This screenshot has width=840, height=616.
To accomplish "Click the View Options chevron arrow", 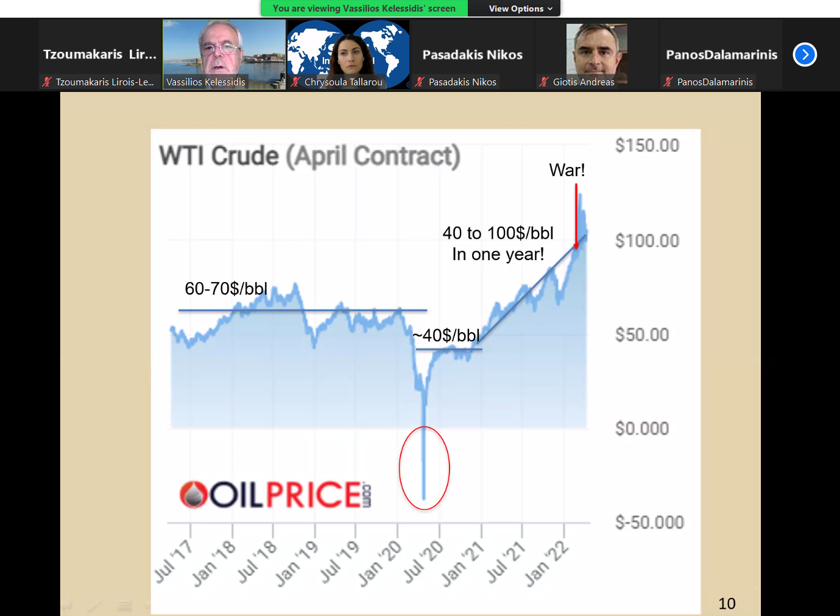I will pyautogui.click(x=550, y=9).
